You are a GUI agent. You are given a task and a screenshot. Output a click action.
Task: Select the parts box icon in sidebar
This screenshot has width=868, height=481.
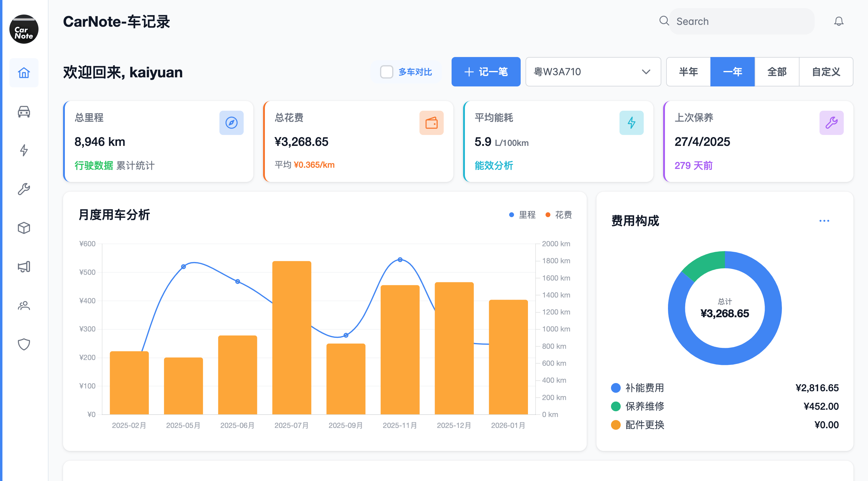(x=24, y=228)
